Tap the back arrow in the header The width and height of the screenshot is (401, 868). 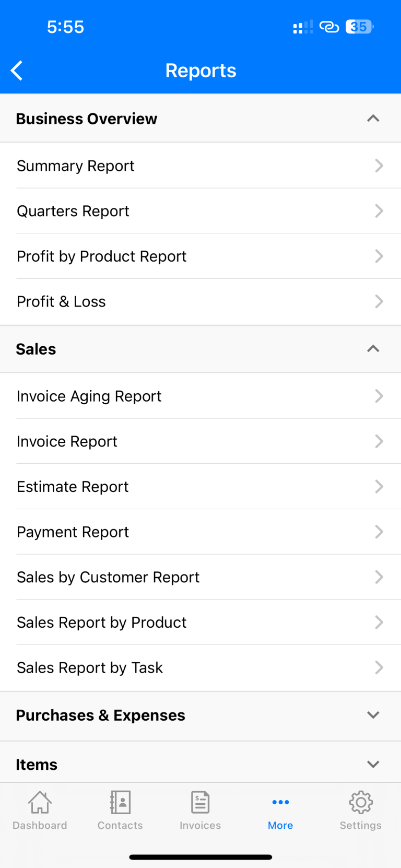coord(17,71)
